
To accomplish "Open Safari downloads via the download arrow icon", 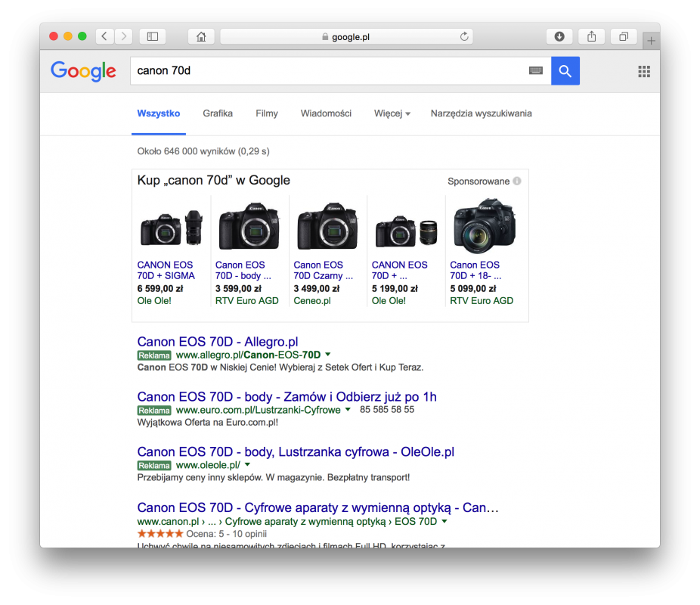I will point(558,36).
